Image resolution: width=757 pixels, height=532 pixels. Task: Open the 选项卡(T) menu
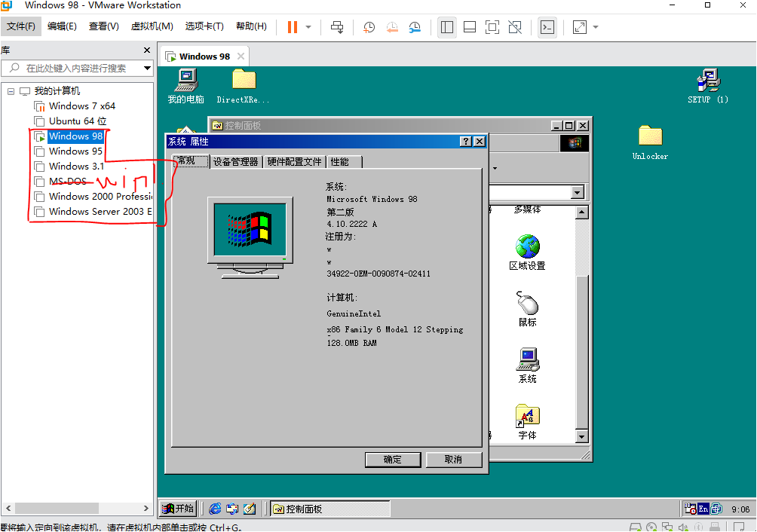coord(204,26)
